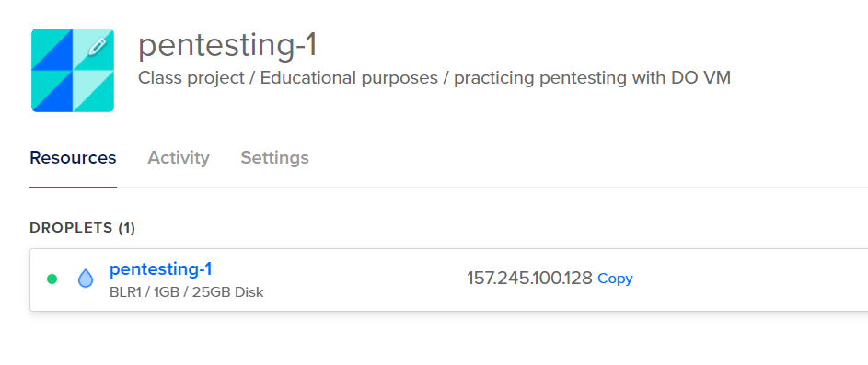This screenshot has width=868, height=365.
Task: Open the project Settings tab
Action: [274, 157]
